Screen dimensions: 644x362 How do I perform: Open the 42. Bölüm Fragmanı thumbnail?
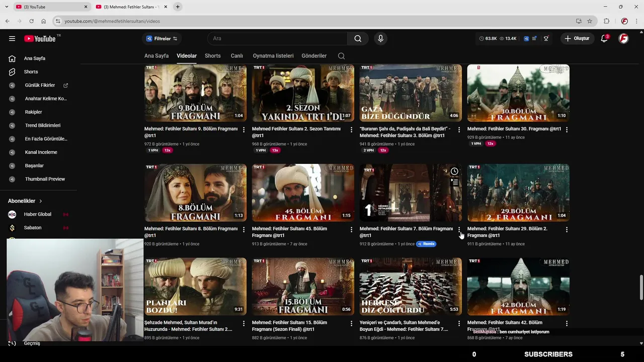click(x=518, y=287)
